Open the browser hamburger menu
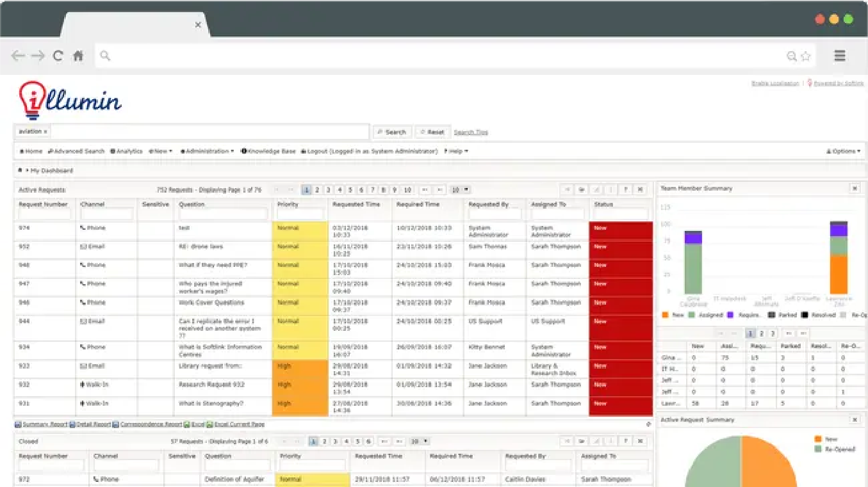The height and width of the screenshot is (487, 868). (840, 56)
